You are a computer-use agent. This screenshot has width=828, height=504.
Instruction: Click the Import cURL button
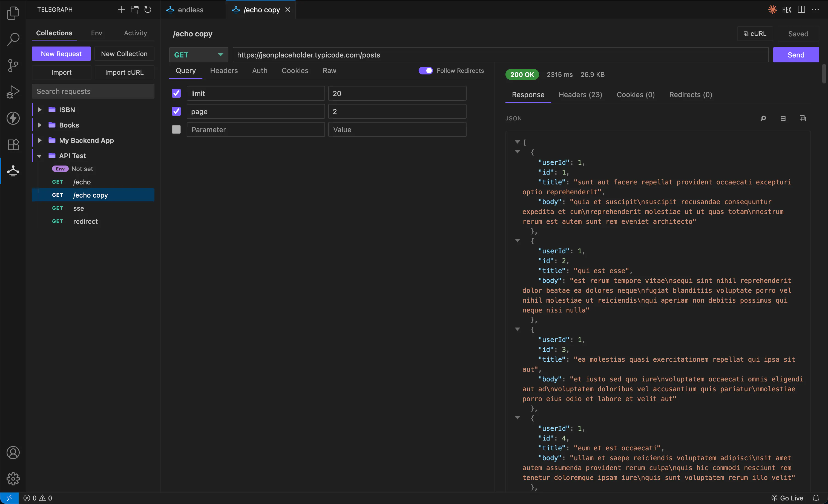[124, 72]
